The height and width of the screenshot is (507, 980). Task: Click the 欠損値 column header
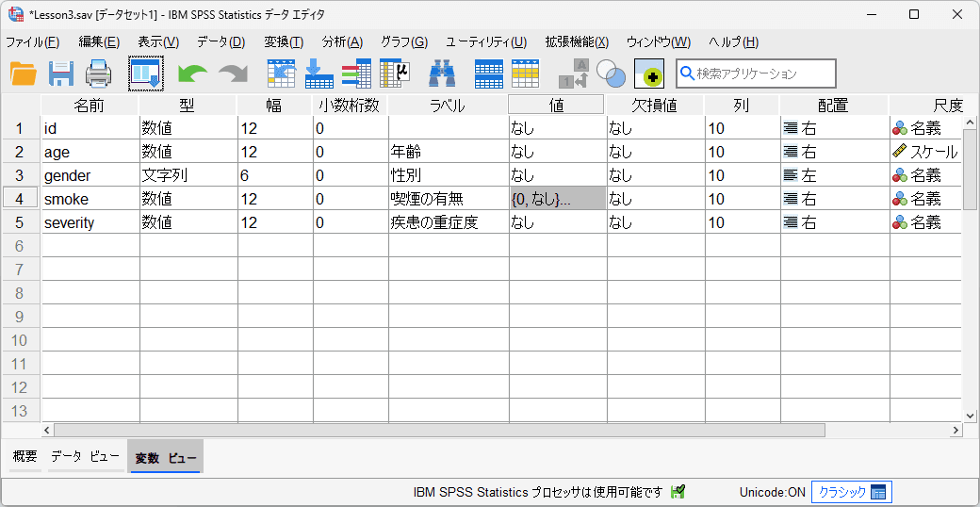click(x=655, y=105)
